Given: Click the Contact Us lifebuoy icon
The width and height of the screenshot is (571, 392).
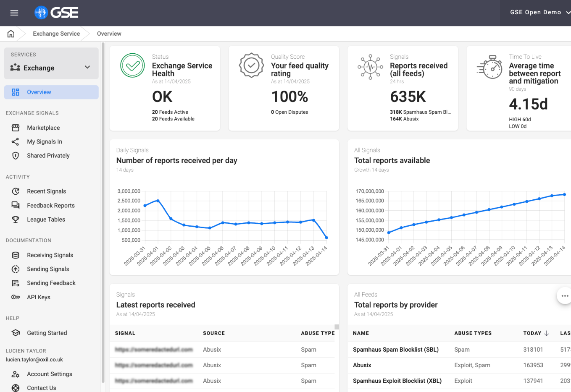Looking at the screenshot, I should [x=16, y=388].
